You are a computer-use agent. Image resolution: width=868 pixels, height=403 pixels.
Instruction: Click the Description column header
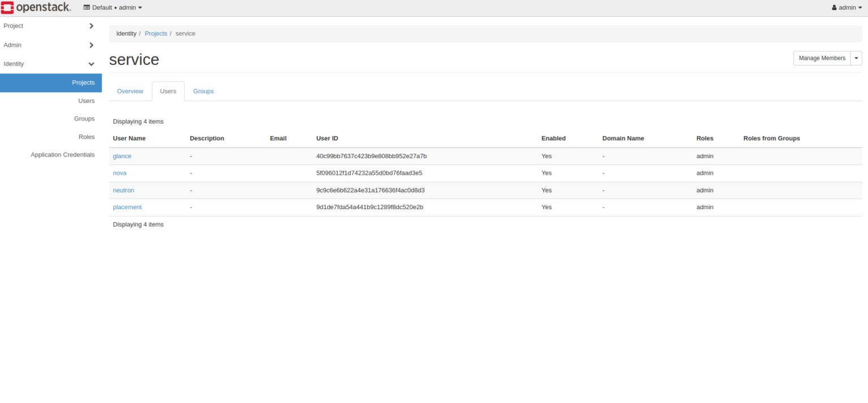207,138
